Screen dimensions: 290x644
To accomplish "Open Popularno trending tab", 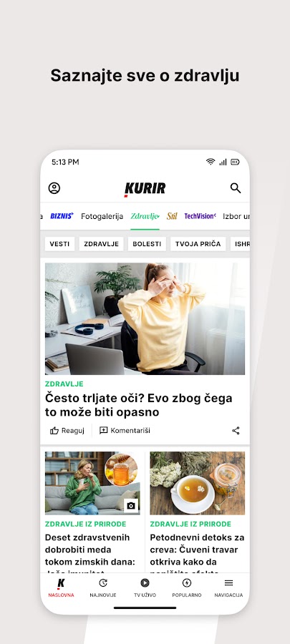I will tap(187, 587).
